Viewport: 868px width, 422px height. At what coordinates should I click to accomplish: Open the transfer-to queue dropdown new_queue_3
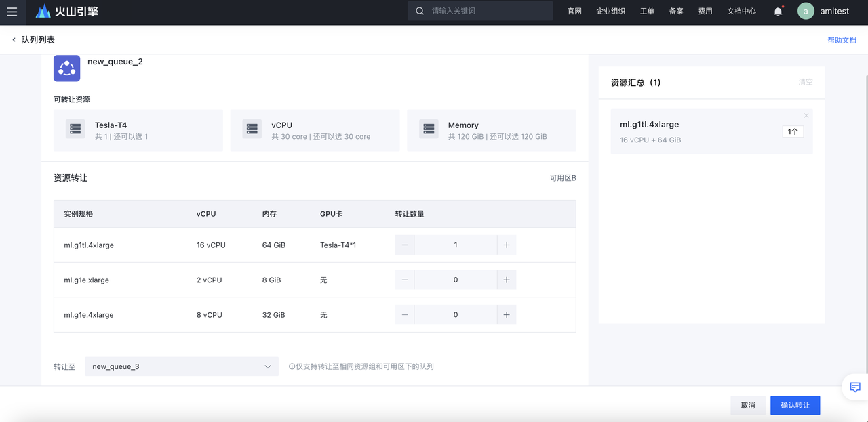182,366
